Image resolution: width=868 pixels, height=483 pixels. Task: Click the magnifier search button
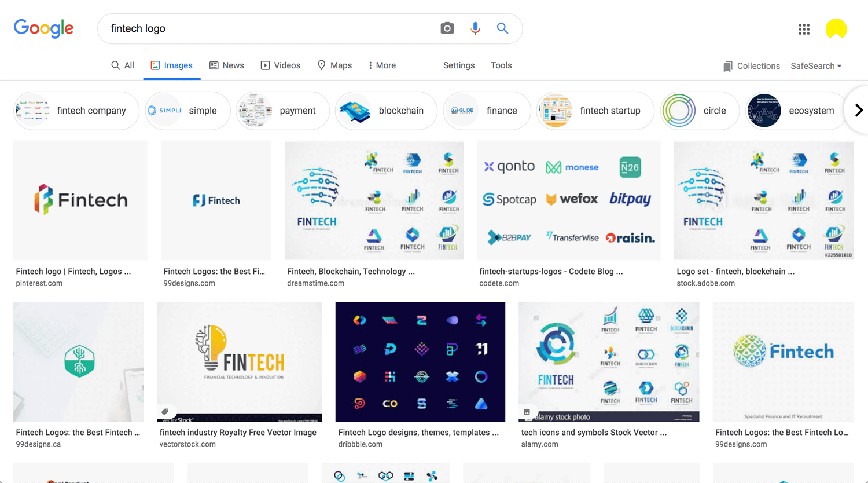click(x=502, y=28)
